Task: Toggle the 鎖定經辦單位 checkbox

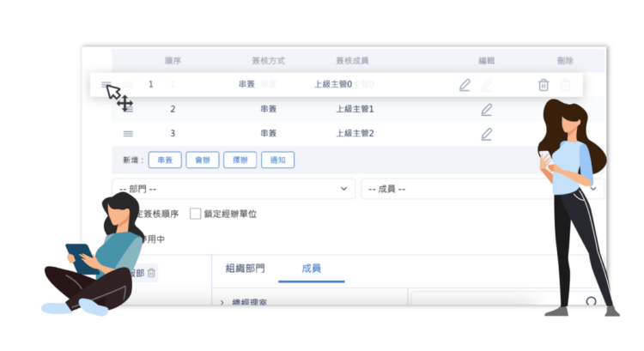Action: tap(195, 214)
